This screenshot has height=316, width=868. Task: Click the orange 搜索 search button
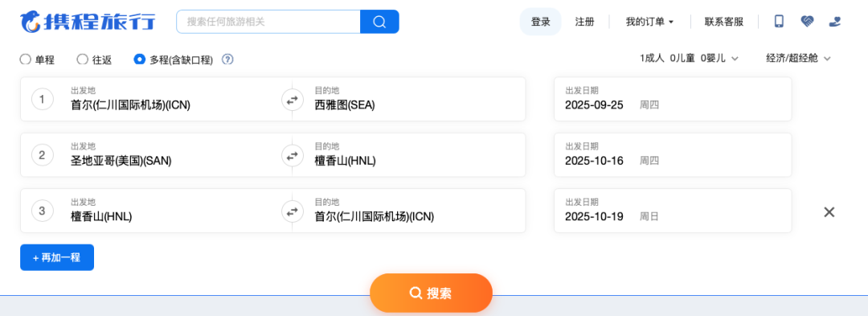point(431,293)
